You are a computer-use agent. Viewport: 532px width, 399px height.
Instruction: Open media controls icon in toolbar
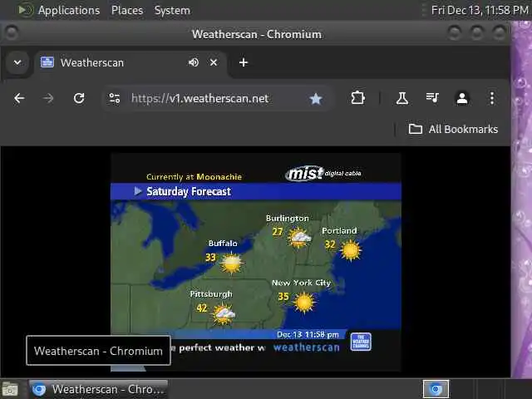pyautogui.click(x=432, y=98)
